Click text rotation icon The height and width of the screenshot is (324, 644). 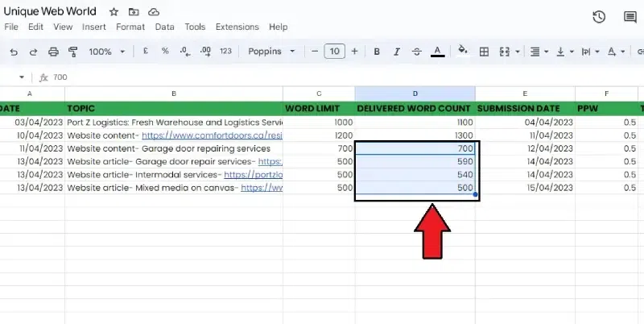pyautogui.click(x=612, y=52)
